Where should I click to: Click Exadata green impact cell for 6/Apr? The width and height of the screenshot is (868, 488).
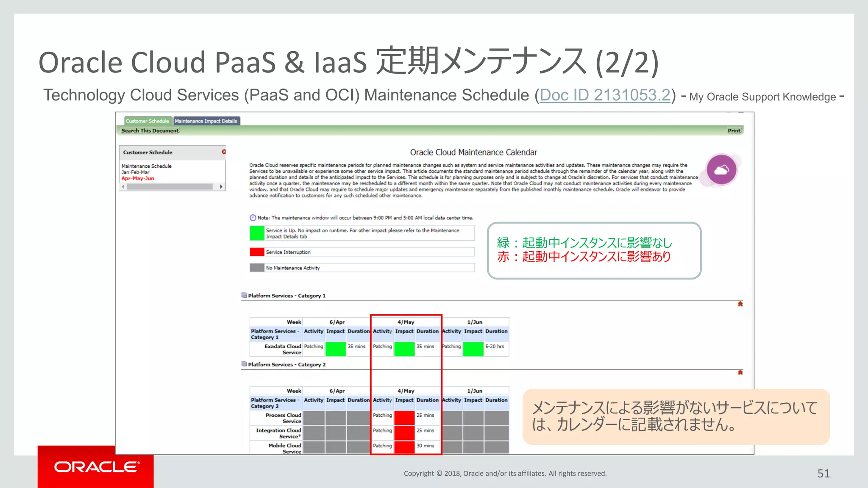coord(335,349)
